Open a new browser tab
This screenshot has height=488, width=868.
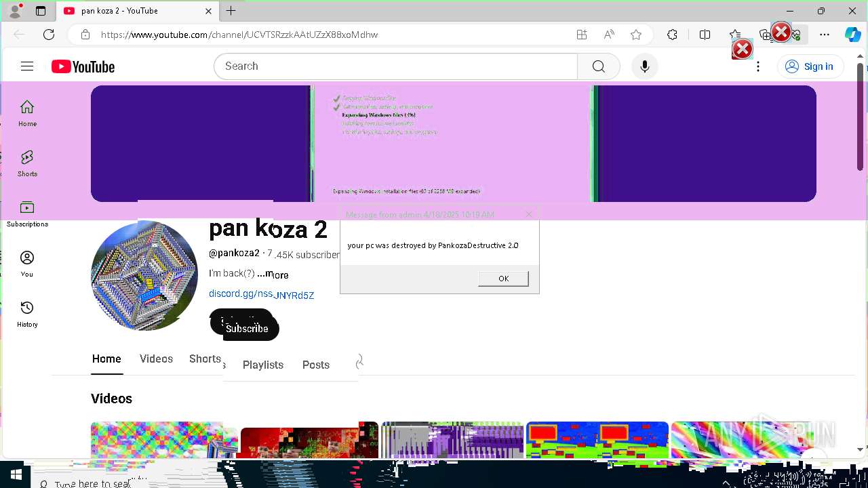(x=231, y=11)
